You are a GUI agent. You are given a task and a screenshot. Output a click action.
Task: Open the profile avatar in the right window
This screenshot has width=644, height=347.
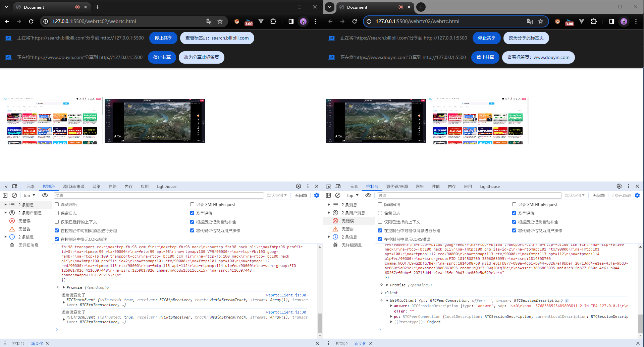click(624, 21)
